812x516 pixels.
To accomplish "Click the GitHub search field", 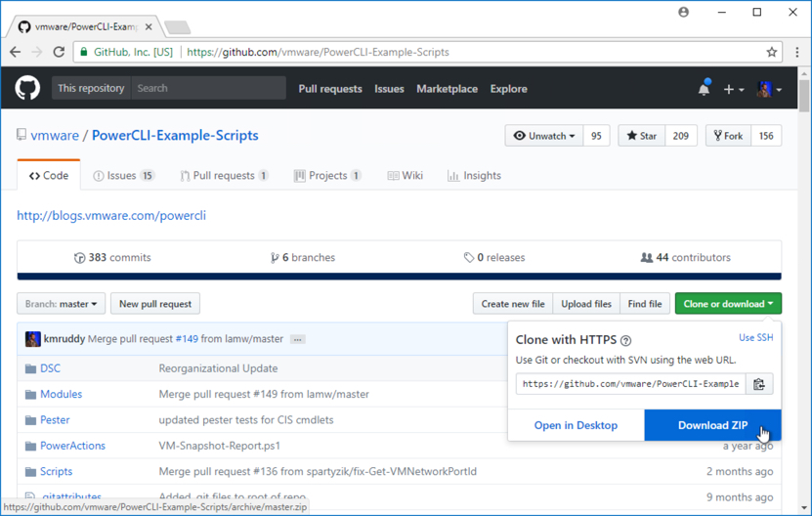I will (x=207, y=89).
